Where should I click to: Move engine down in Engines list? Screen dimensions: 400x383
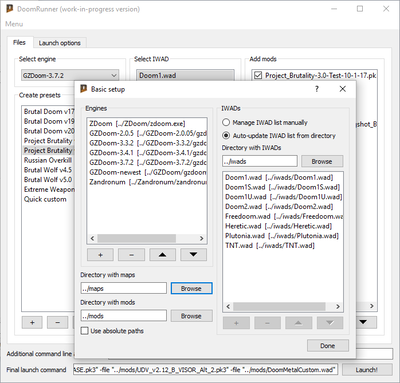pos(193,255)
